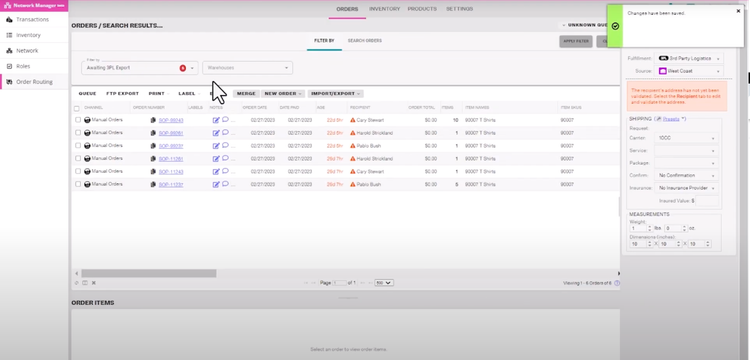The width and height of the screenshot is (750, 360).
Task: Open the New Order menu button
Action: pos(283,94)
